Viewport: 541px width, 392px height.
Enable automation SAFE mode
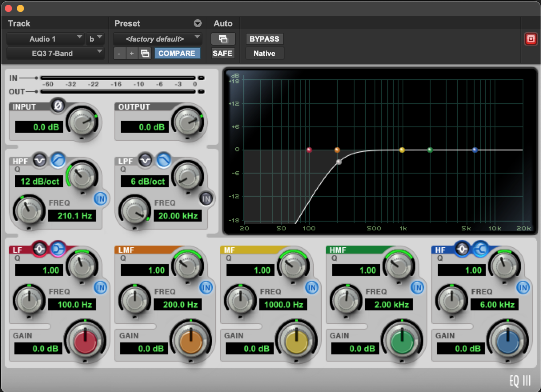pyautogui.click(x=223, y=53)
